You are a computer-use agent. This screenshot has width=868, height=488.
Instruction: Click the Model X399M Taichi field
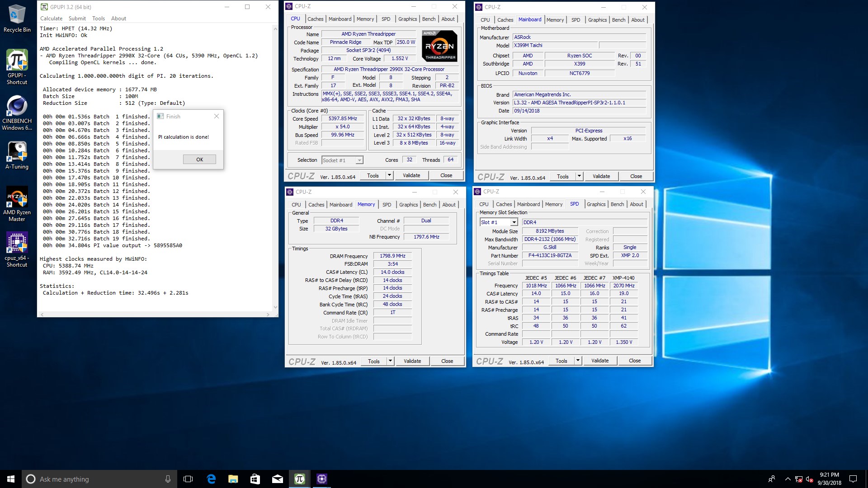[555, 45]
